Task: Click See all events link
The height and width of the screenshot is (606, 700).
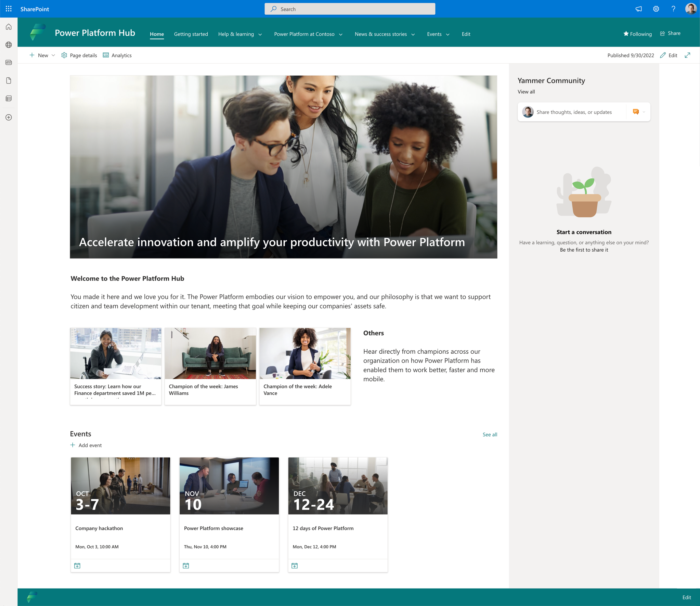Action: click(489, 434)
